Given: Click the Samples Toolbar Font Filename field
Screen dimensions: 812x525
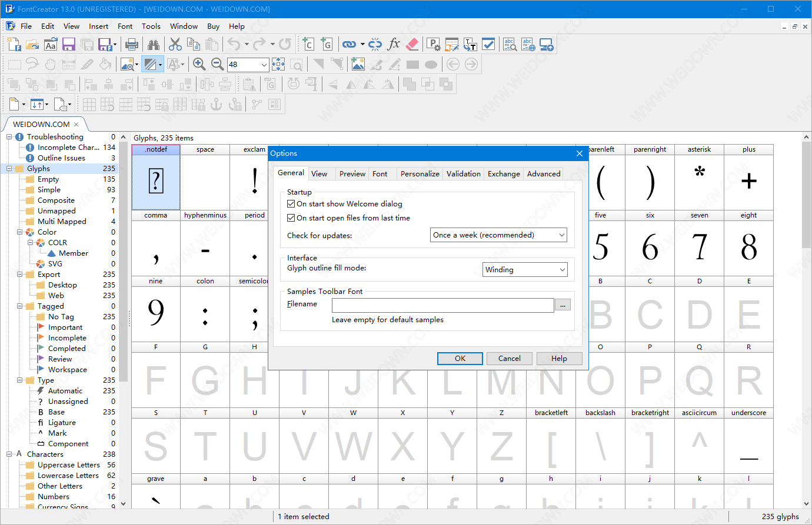Looking at the screenshot, I should 442,305.
